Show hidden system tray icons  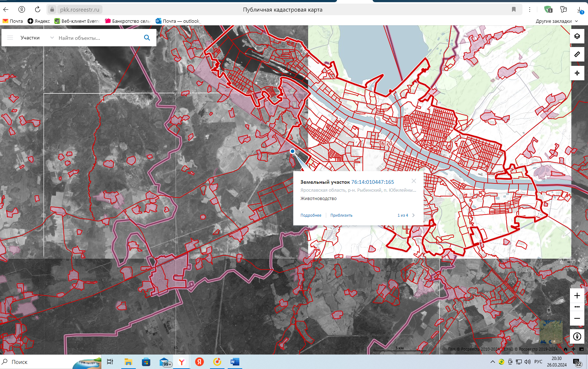click(x=492, y=362)
